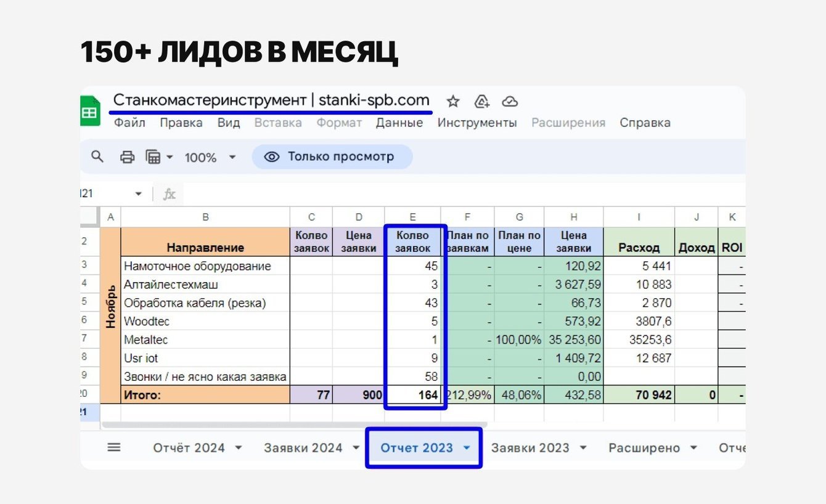Select the cell showing 100,00%
Screen dimensions: 826x504
click(519, 339)
